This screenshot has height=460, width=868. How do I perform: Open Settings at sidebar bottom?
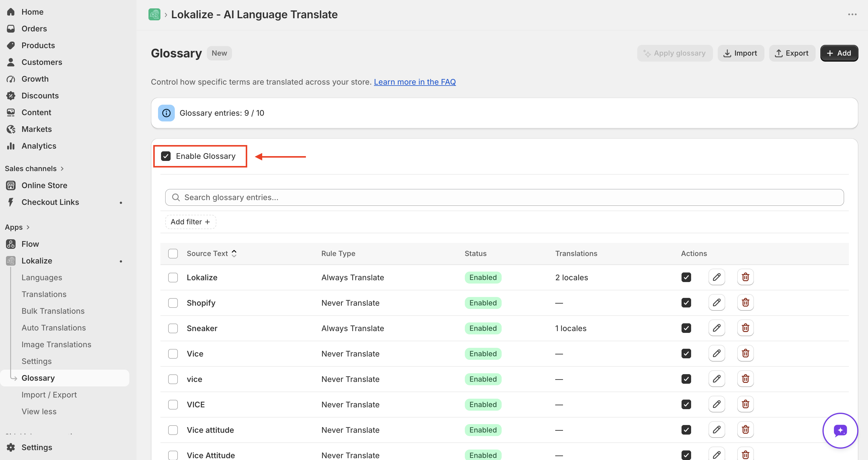coord(37,447)
